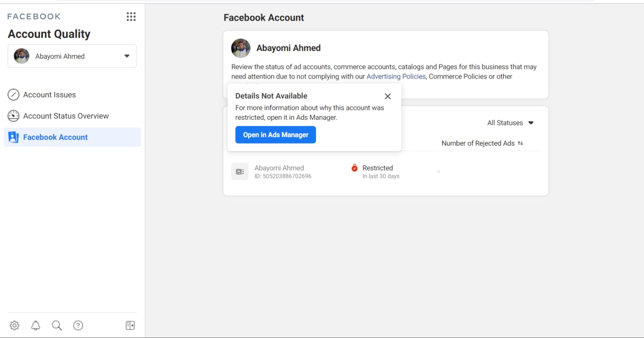Click account ID 505203886702696
Viewport: 644px width, 338px height.
(x=283, y=176)
